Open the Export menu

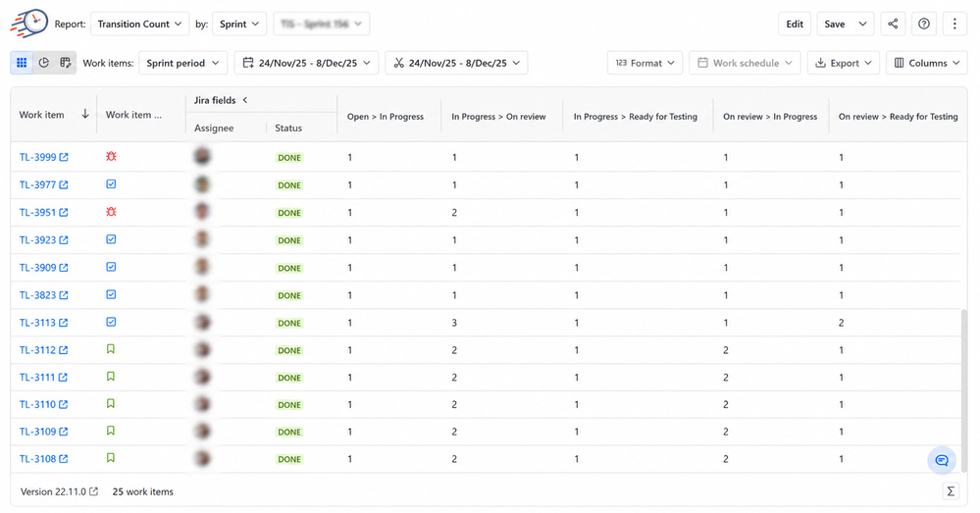tap(843, 63)
